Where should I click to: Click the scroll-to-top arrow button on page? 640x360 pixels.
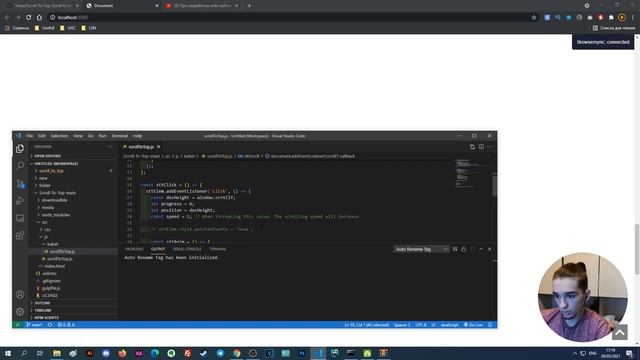(x=620, y=332)
